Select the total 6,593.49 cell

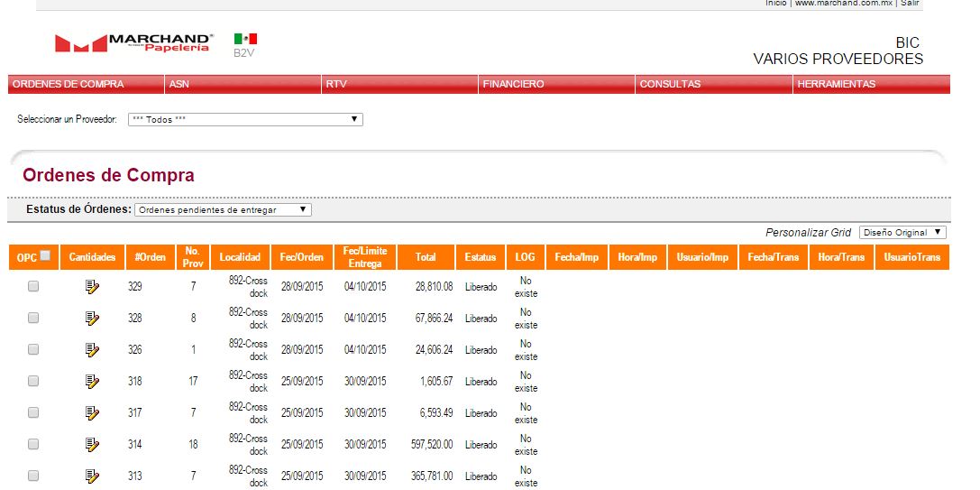click(x=436, y=413)
